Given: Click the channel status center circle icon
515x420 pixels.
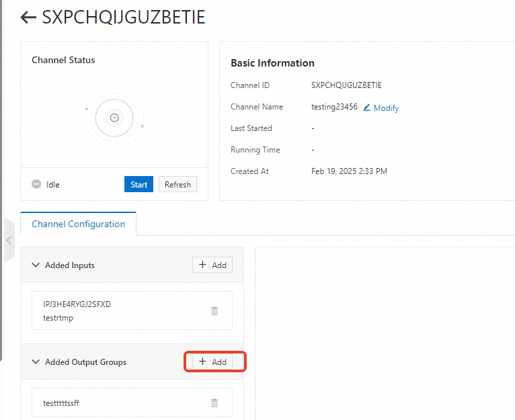Looking at the screenshot, I should click(114, 118).
